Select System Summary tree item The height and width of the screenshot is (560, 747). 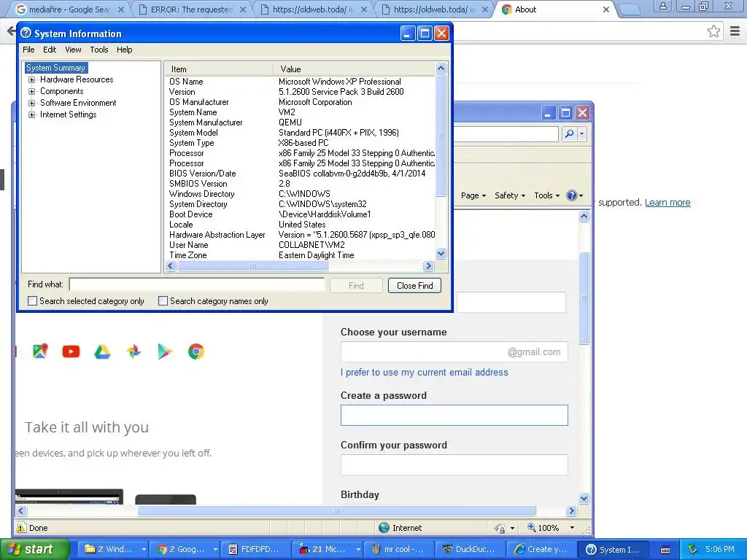coord(55,68)
